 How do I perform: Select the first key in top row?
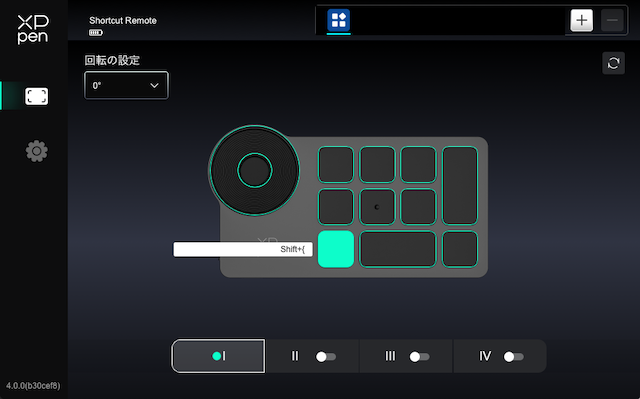pyautogui.click(x=336, y=164)
